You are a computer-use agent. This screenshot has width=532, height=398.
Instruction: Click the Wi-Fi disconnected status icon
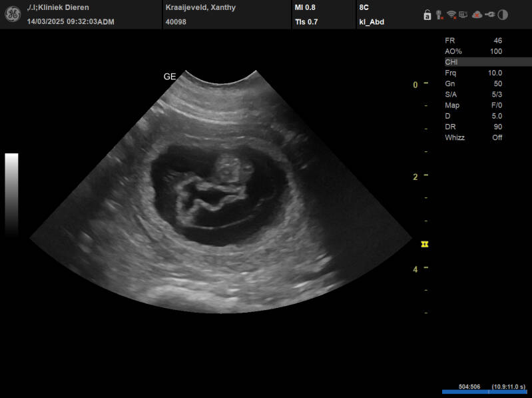(x=451, y=15)
